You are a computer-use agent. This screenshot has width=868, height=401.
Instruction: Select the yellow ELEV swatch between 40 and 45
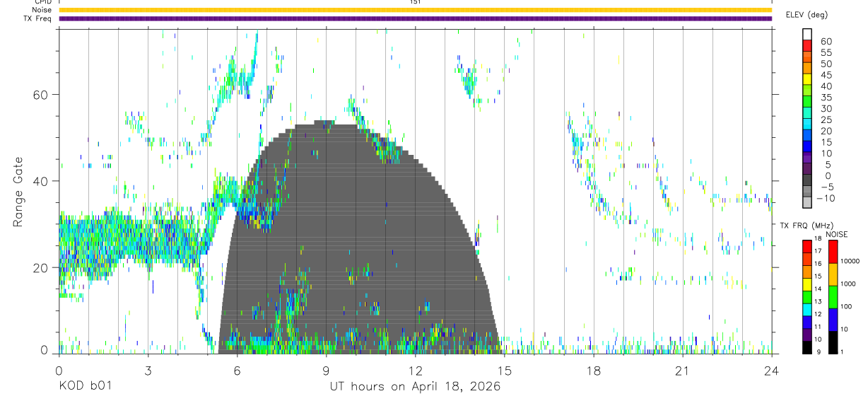click(x=807, y=80)
